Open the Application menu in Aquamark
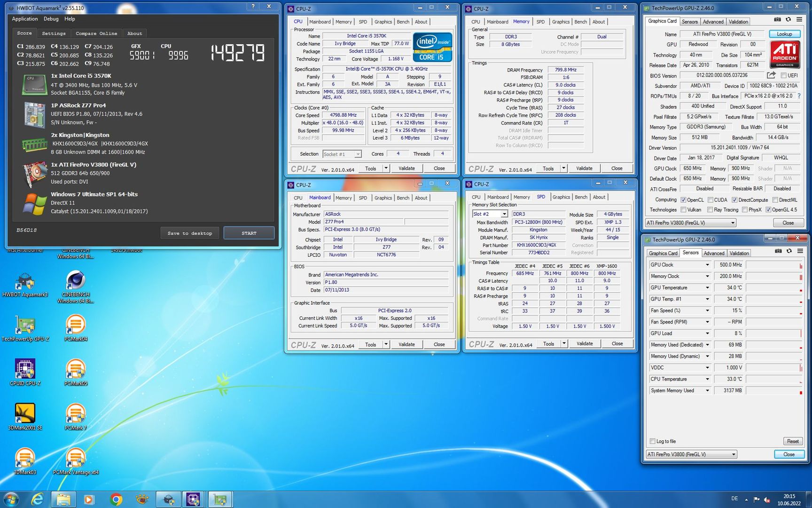The image size is (812, 508). click(24, 19)
